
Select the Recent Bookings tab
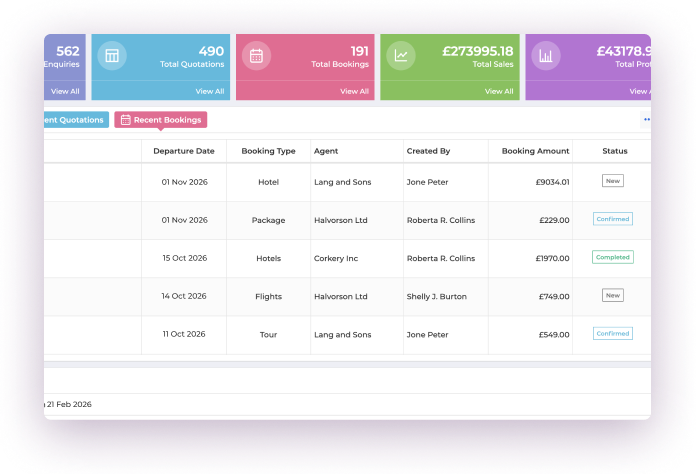tap(161, 120)
